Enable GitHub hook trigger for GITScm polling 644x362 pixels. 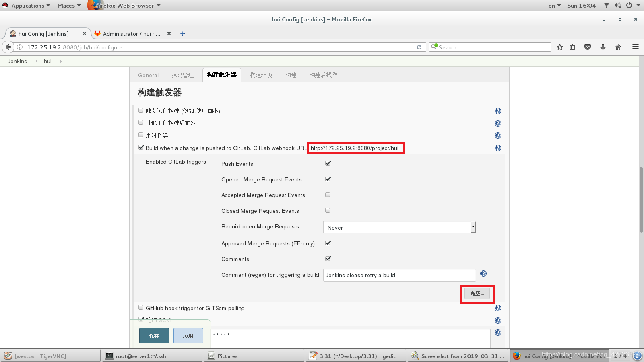pyautogui.click(x=141, y=307)
